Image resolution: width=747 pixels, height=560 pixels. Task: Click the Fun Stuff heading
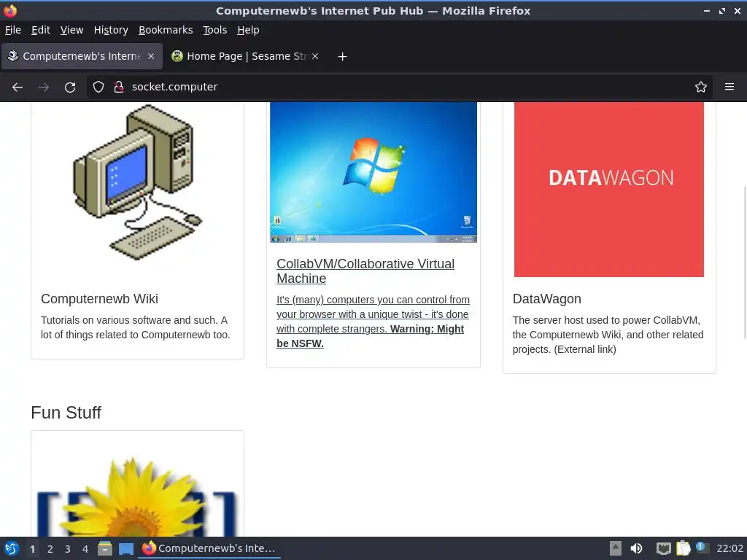tap(66, 413)
